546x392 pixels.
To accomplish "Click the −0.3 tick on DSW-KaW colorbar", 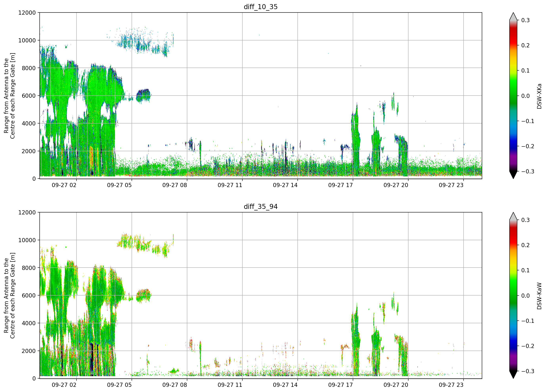I will pos(528,371).
